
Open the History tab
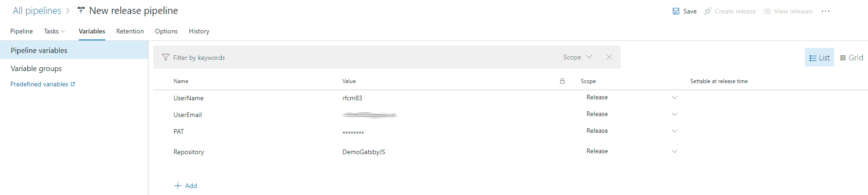coord(199,31)
